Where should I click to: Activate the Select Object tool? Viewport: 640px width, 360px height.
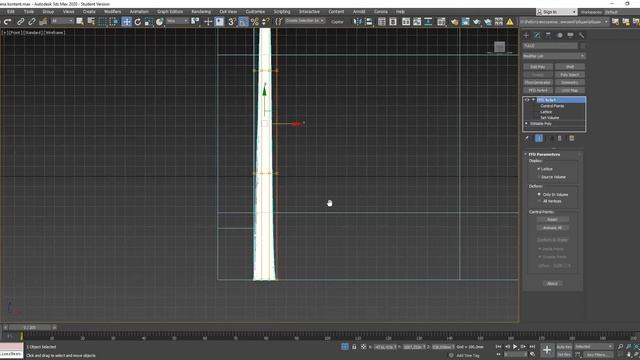pyautogui.click(x=80, y=22)
